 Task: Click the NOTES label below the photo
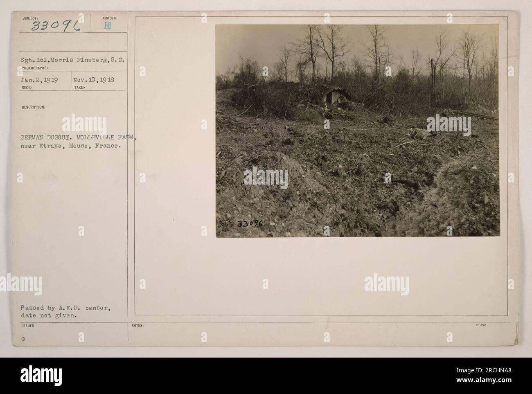137,326
